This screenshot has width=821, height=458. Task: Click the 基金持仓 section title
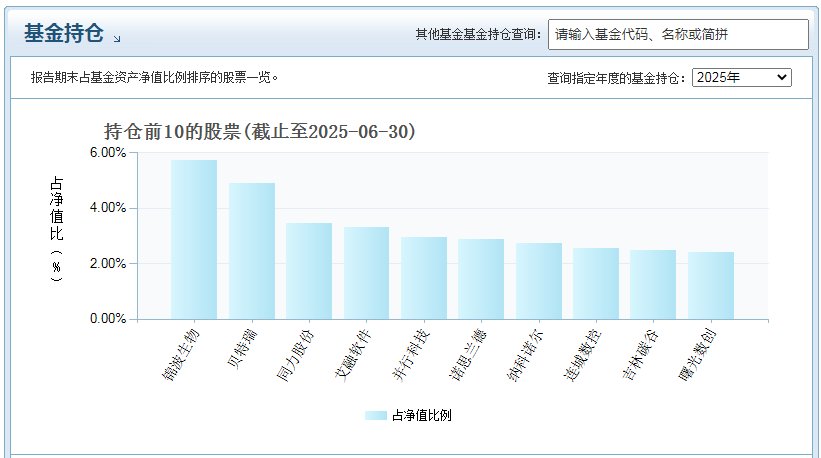pyautogui.click(x=63, y=33)
